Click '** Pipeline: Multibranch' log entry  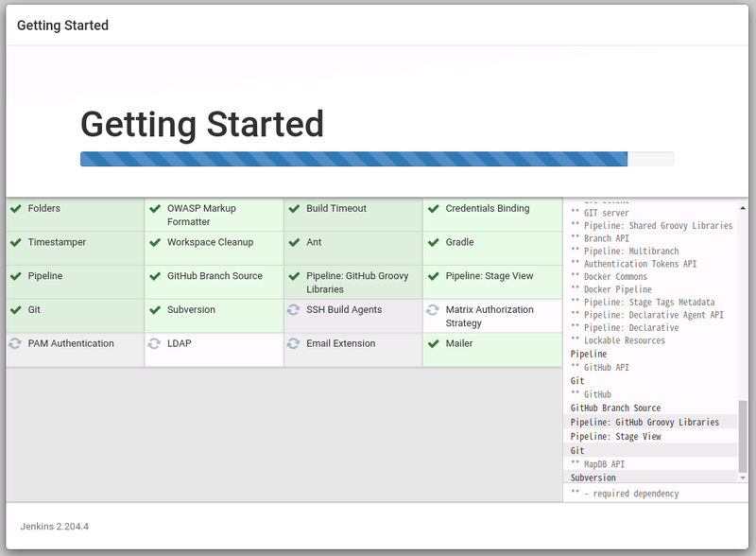[625, 251]
